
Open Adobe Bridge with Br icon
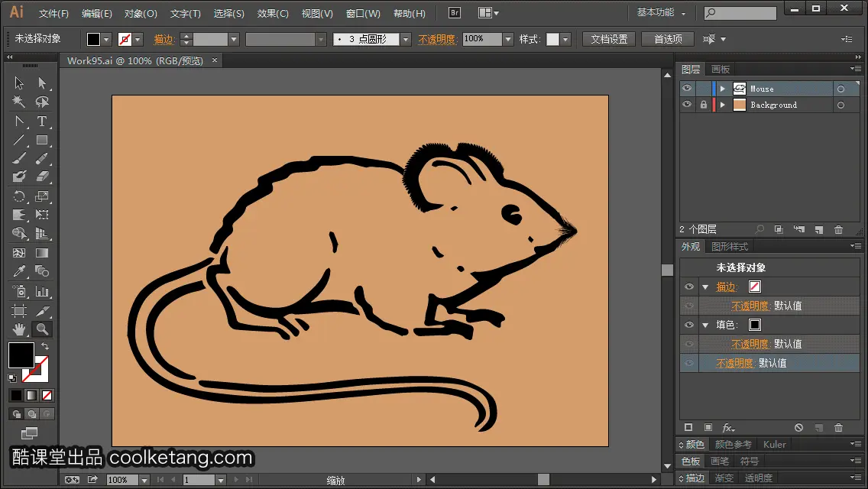pos(455,13)
